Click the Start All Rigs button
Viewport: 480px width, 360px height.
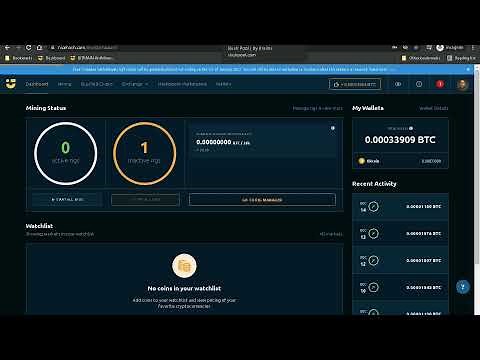click(x=67, y=200)
